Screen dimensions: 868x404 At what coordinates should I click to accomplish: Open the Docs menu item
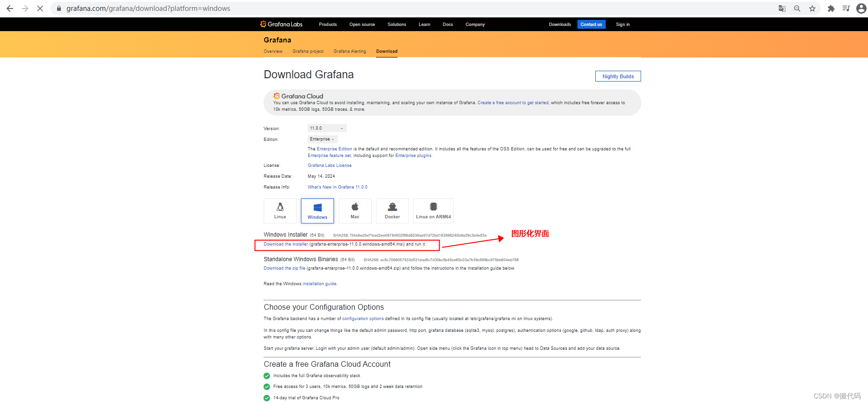coord(448,25)
